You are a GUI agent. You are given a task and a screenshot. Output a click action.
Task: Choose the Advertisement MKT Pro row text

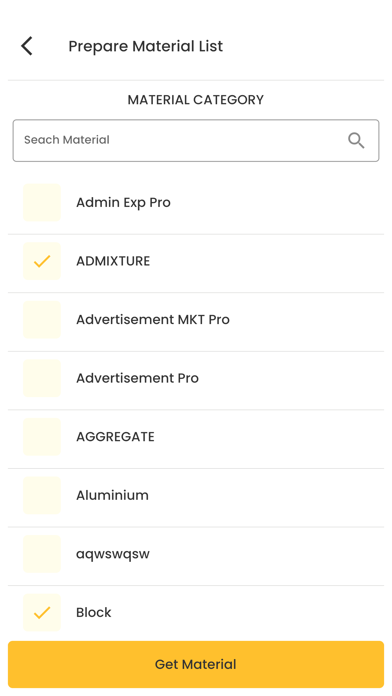(x=153, y=320)
